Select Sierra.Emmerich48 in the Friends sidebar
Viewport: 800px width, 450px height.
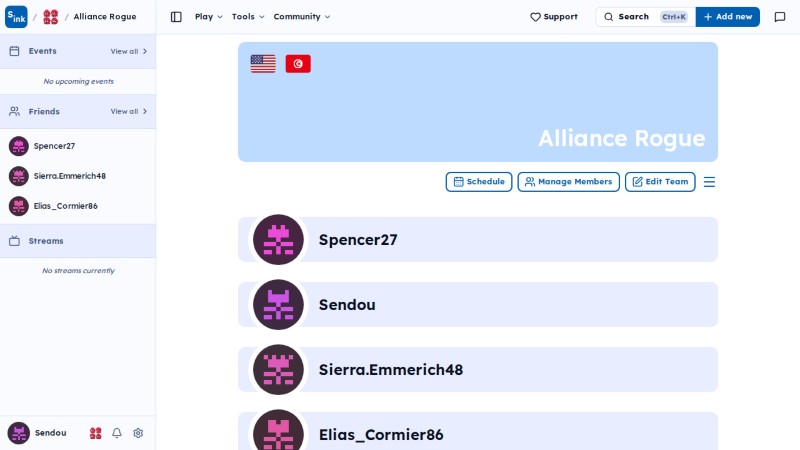tap(78, 176)
